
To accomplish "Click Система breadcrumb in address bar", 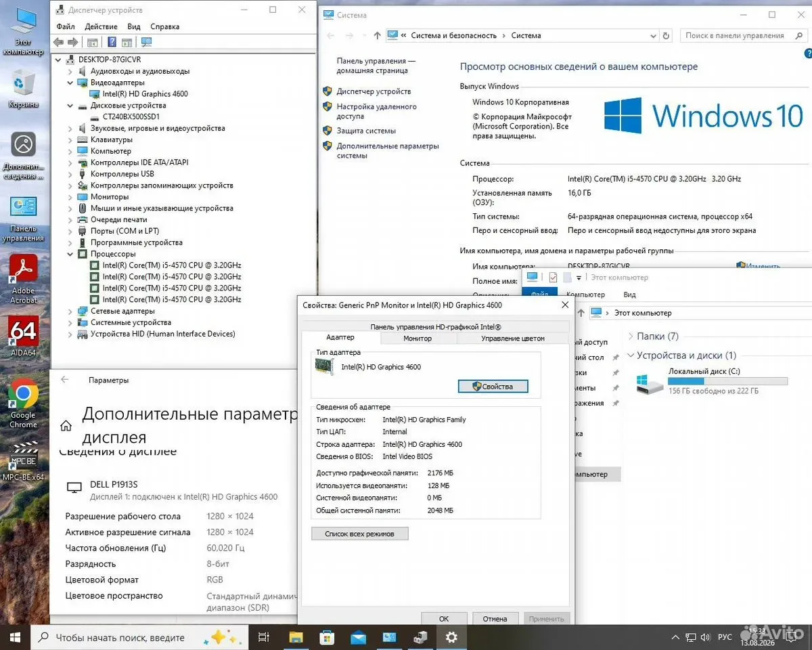I will (x=526, y=36).
